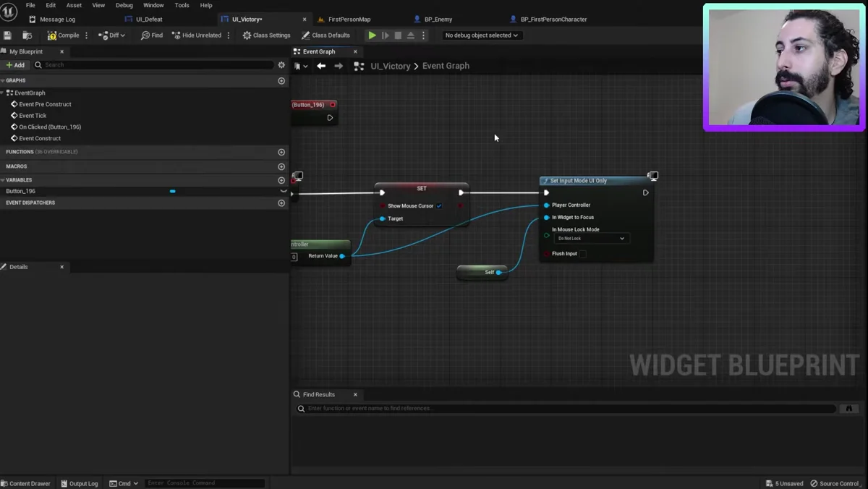Image resolution: width=868 pixels, height=489 pixels.
Task: Add a new macro with plus icon
Action: point(281,166)
